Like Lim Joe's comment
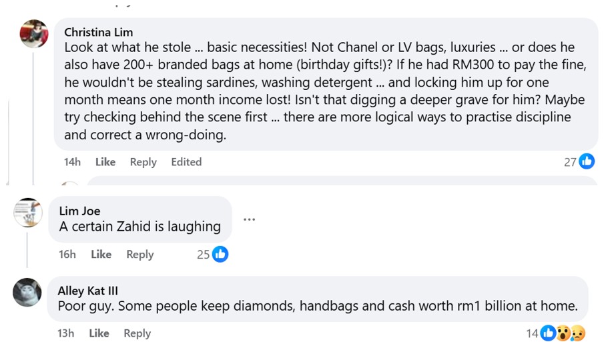The height and width of the screenshot is (364, 616). pyautogui.click(x=101, y=254)
